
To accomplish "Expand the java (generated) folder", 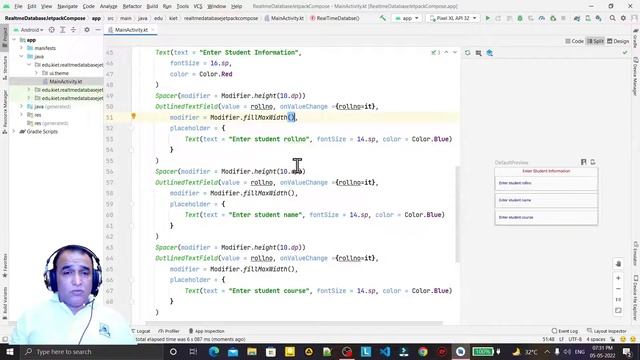I will point(21,107).
